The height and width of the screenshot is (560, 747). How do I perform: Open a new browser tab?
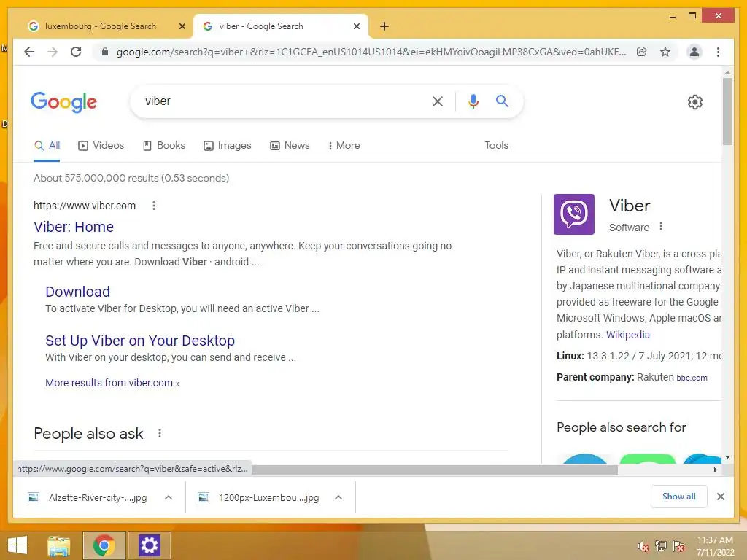pyautogui.click(x=384, y=26)
